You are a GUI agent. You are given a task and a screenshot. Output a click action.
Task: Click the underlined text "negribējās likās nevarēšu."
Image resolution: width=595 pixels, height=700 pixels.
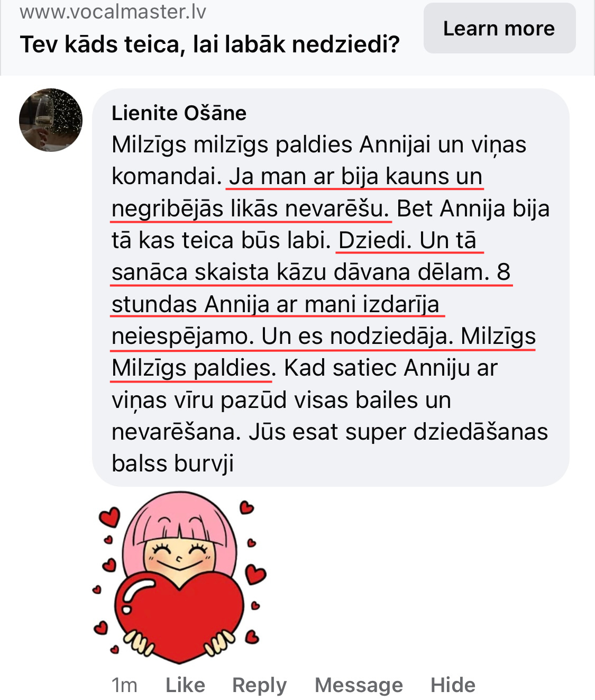pos(251,208)
